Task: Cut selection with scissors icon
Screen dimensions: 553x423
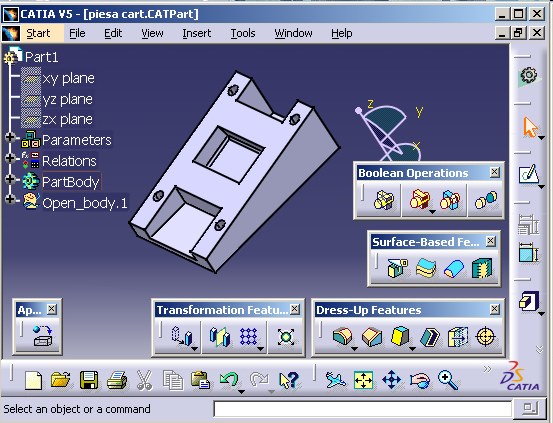Action: [x=144, y=380]
